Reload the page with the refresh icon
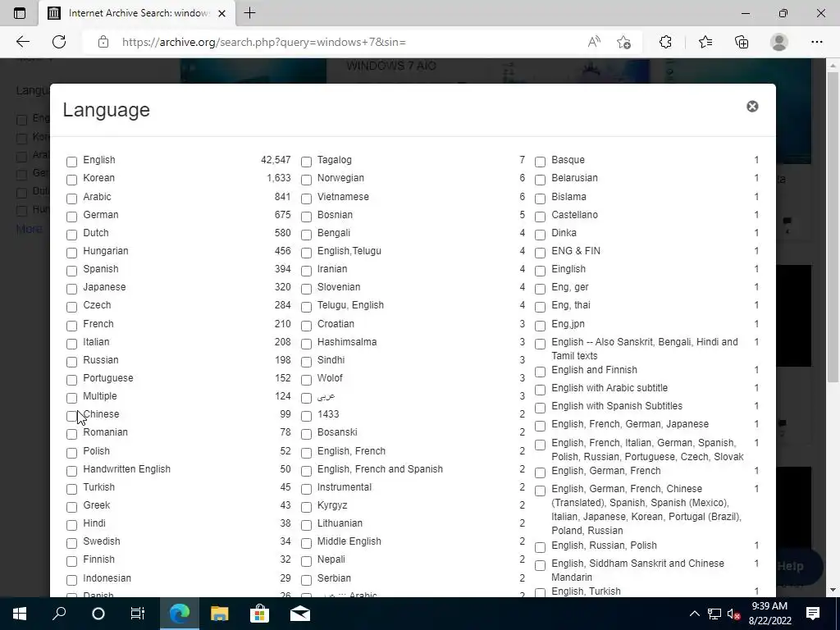The height and width of the screenshot is (630, 840). pos(59,42)
